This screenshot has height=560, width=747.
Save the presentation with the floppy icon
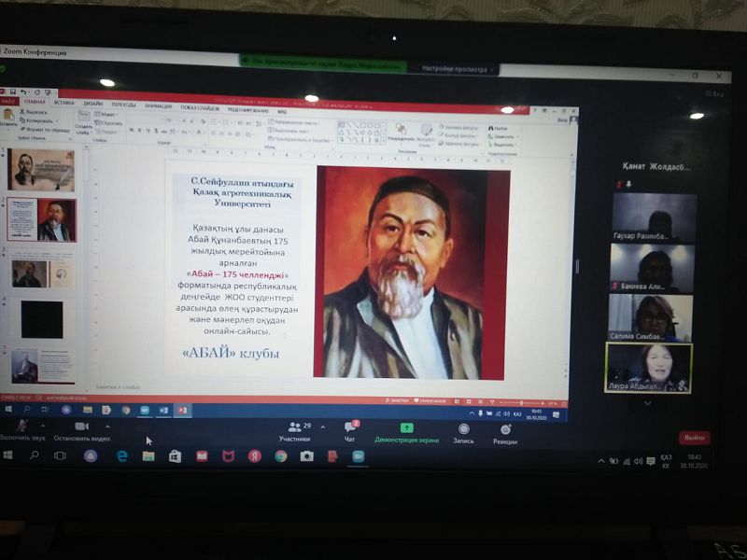pos(13,91)
